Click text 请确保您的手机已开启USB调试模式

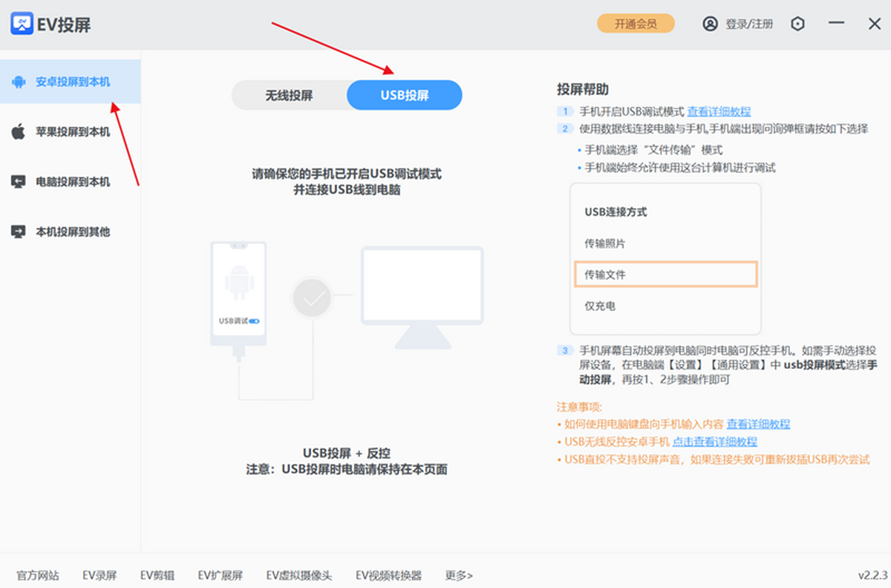(347, 174)
